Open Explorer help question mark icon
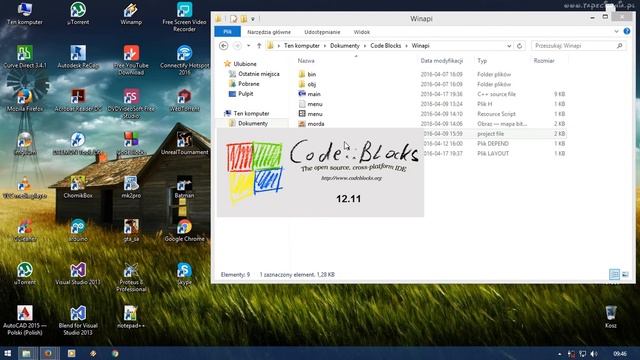640x360 pixels. point(627,31)
